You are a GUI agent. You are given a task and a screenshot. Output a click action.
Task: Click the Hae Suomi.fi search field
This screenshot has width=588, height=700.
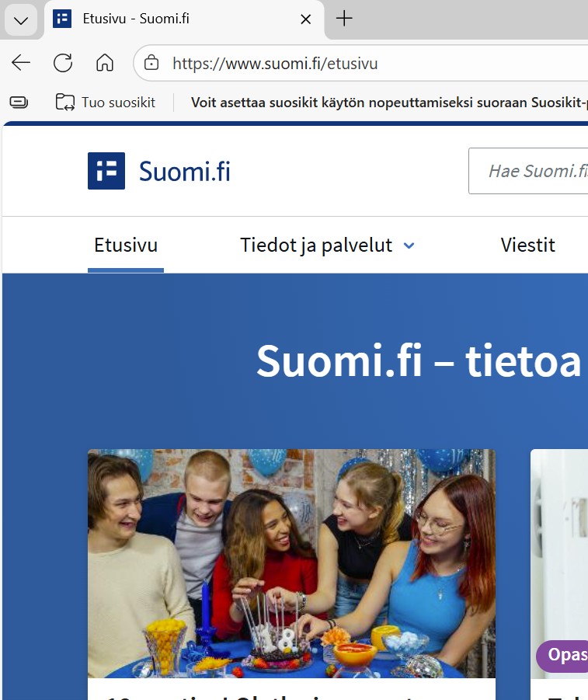[528, 171]
